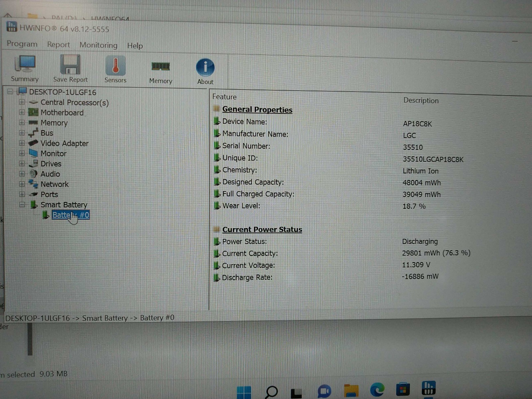Expand the Central Processor(s) node
The image size is (532, 399).
pos(22,102)
